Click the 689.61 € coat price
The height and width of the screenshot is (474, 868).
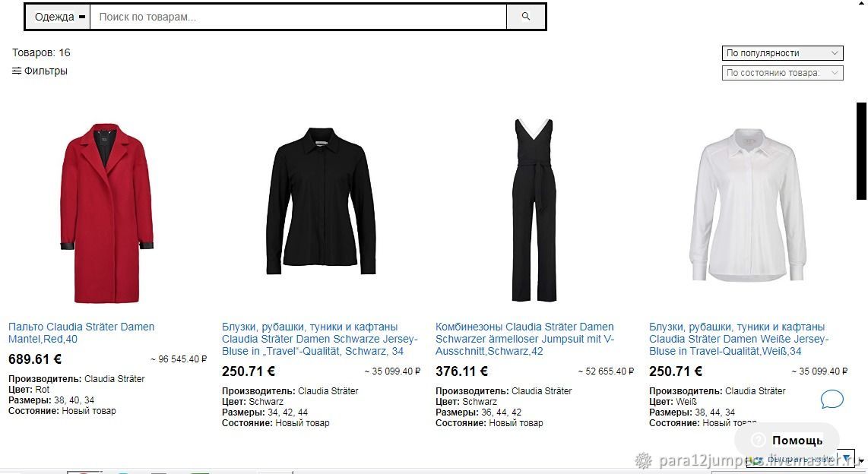click(x=34, y=359)
